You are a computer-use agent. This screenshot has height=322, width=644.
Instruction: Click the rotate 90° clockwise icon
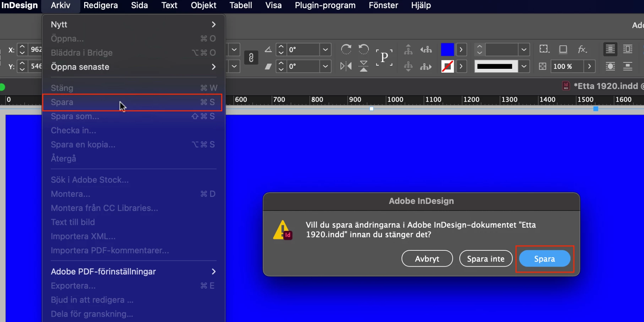(346, 49)
